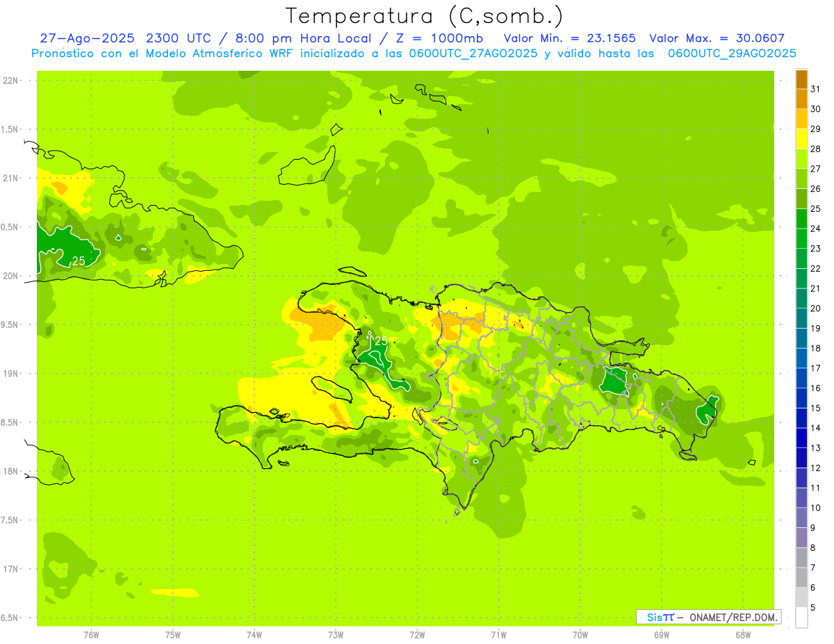Pick the legend color band between 25 and 26

coord(801,199)
